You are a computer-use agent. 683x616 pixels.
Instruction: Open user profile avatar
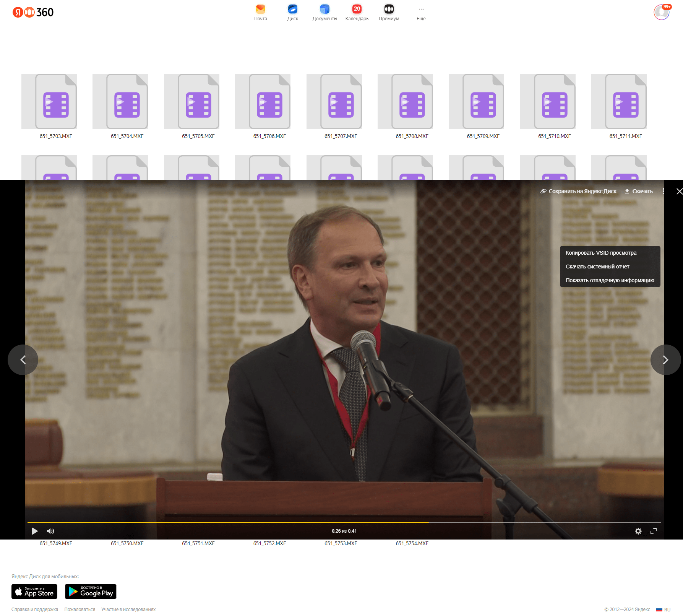[661, 12]
